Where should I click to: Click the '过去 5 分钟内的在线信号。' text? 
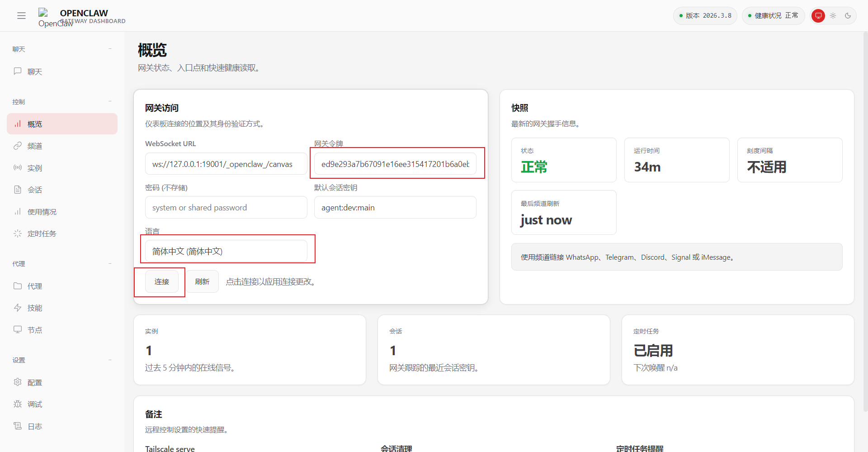click(x=190, y=368)
